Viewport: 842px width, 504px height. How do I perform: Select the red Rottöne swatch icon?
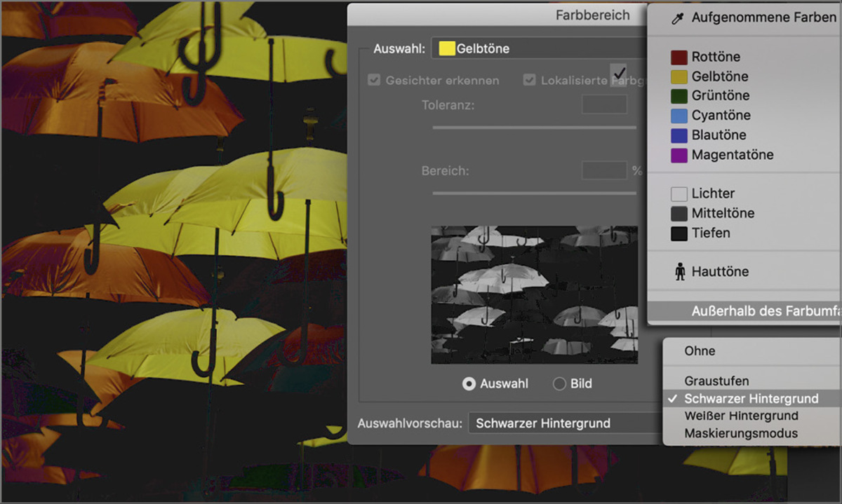[679, 57]
